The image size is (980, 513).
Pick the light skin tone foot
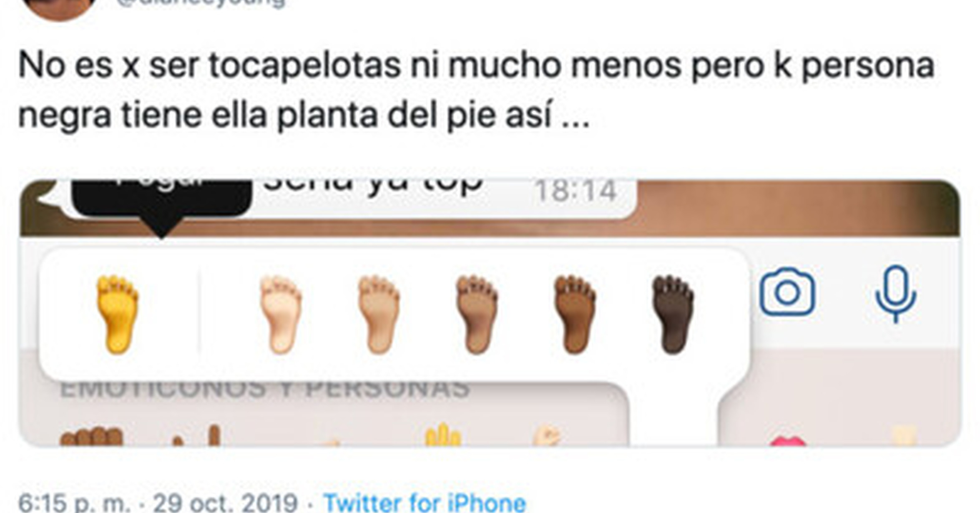[x=281, y=314]
